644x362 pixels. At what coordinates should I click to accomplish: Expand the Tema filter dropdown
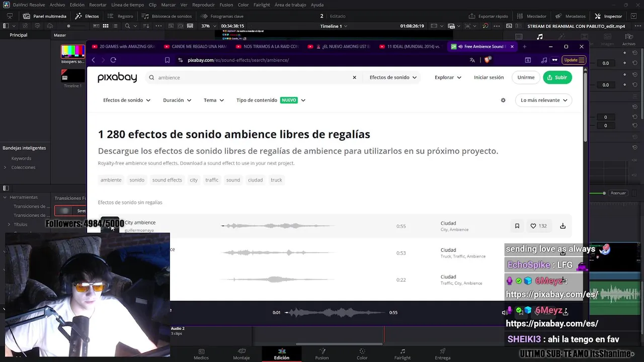tap(214, 100)
